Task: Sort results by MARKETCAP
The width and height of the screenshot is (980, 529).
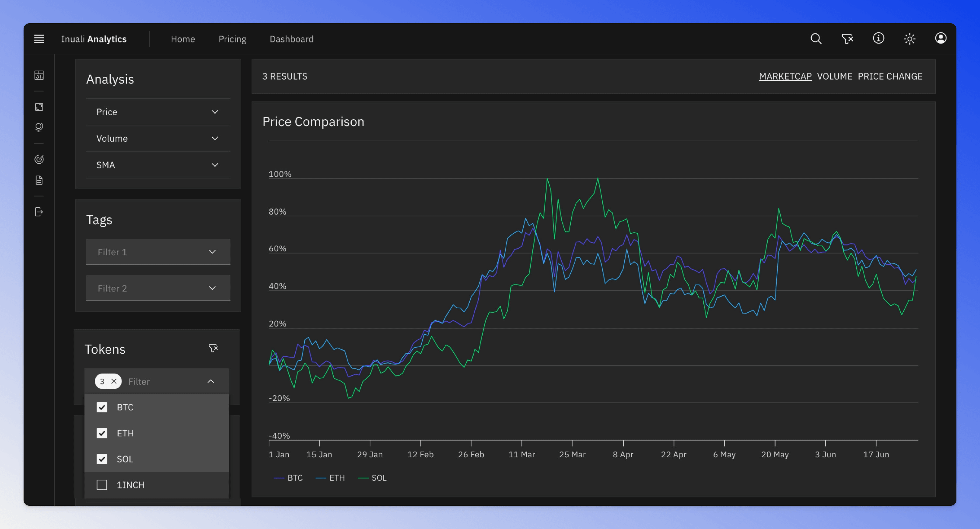Action: pyautogui.click(x=785, y=77)
